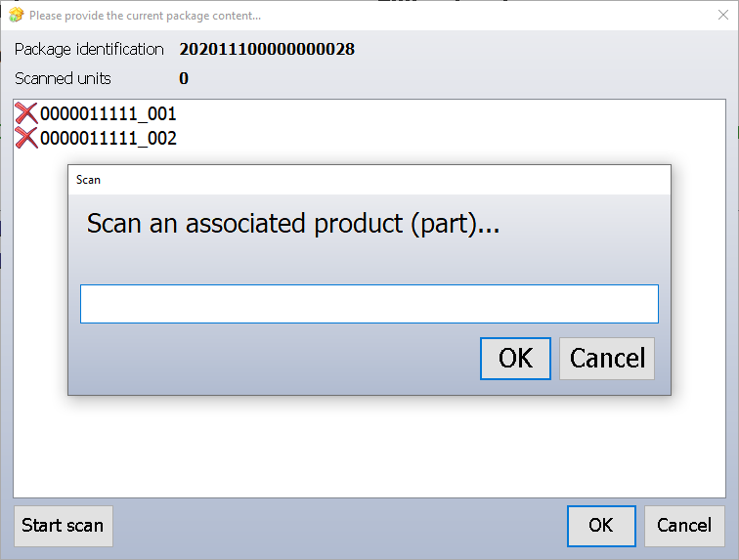Click the Start scan button
Viewport: 739px width, 560px height.
pos(63,526)
